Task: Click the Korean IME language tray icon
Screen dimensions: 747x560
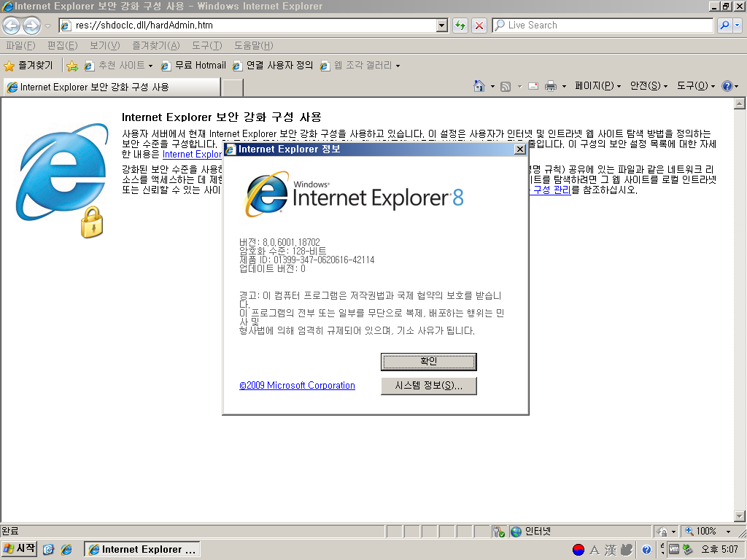Action: pos(578,550)
